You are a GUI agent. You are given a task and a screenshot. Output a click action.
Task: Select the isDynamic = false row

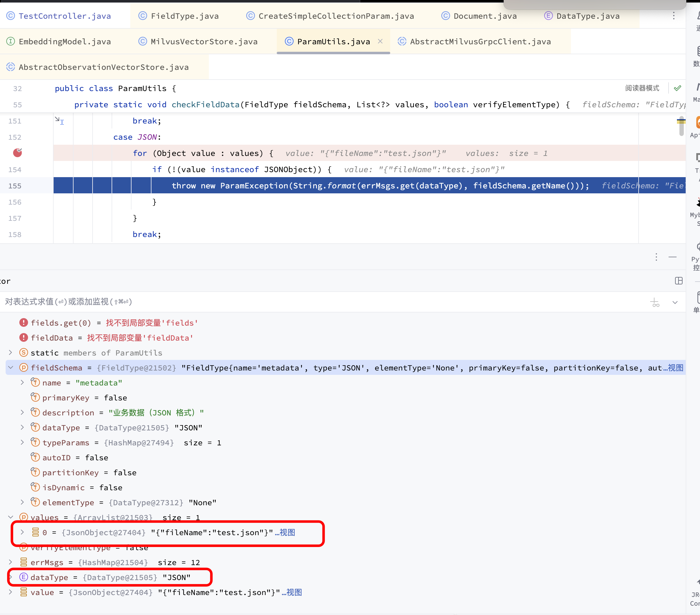click(343, 487)
